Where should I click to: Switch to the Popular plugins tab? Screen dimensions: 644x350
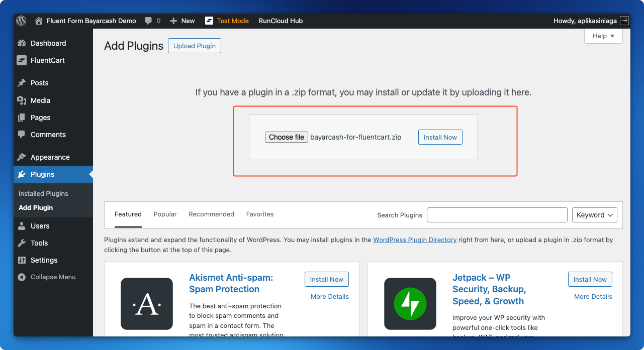[x=165, y=214]
